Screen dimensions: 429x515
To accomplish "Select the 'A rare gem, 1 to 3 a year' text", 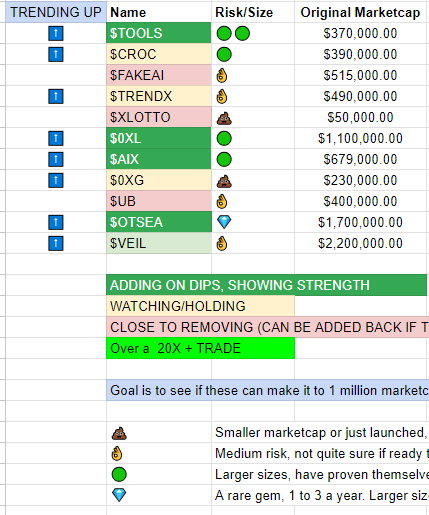I will (321, 496).
